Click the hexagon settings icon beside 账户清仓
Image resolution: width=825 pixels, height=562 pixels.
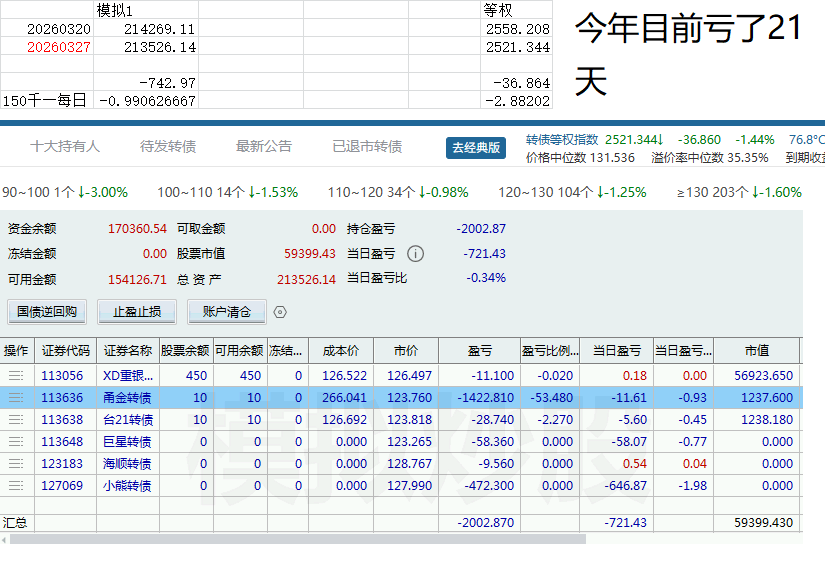coord(280,312)
